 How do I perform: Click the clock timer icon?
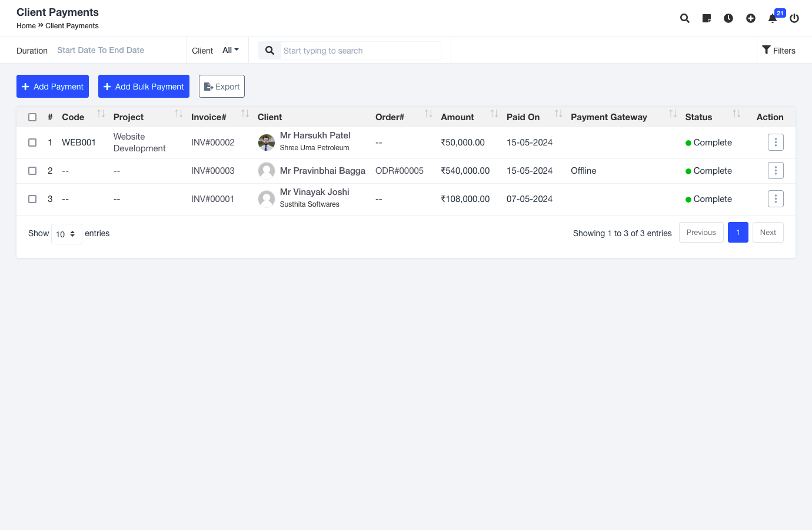[728, 18]
